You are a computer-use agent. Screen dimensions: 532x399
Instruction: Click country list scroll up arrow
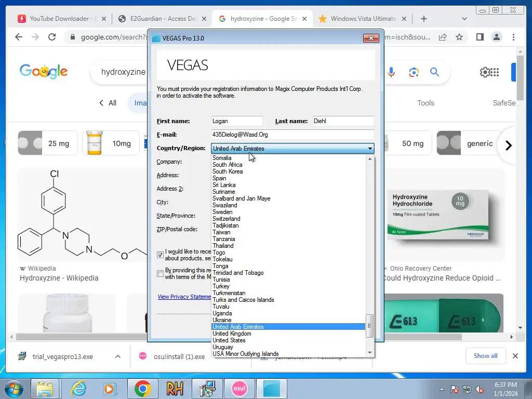[370, 159]
